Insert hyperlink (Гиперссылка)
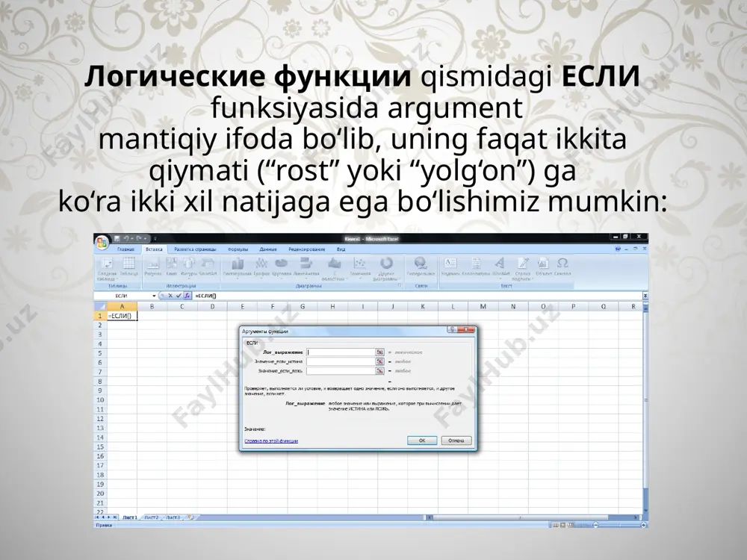 pyautogui.click(x=421, y=267)
